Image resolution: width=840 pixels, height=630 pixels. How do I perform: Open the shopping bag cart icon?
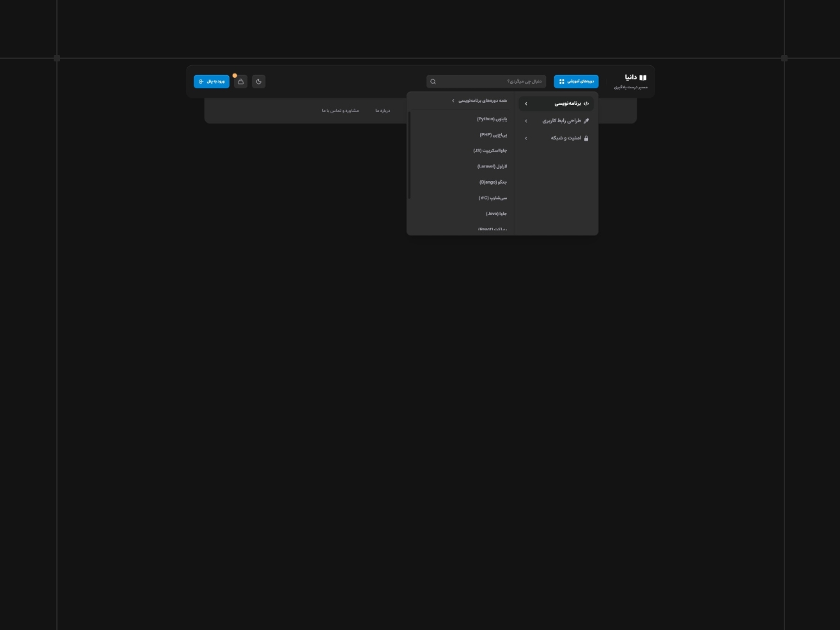pyautogui.click(x=240, y=81)
